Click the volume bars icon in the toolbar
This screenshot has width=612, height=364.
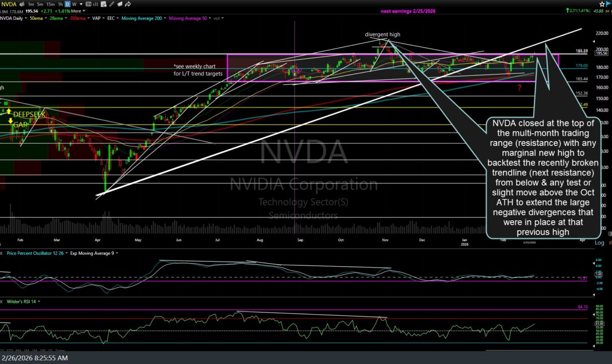pos(96,4)
